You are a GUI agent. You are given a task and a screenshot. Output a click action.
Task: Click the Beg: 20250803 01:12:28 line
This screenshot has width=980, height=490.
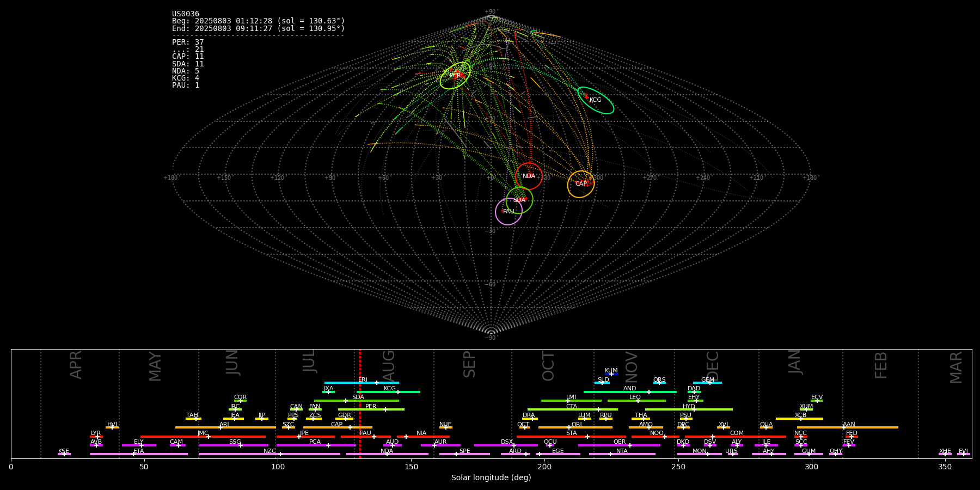(x=259, y=21)
